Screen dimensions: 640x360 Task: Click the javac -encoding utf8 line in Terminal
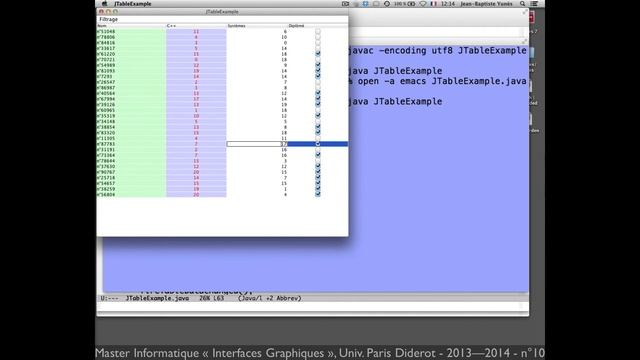[438, 51]
